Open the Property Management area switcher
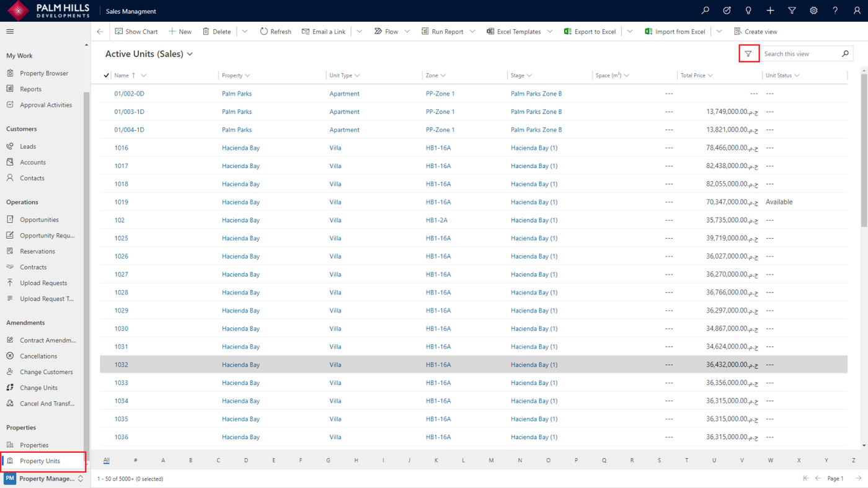The width and height of the screenshot is (868, 488). pyautogui.click(x=43, y=479)
